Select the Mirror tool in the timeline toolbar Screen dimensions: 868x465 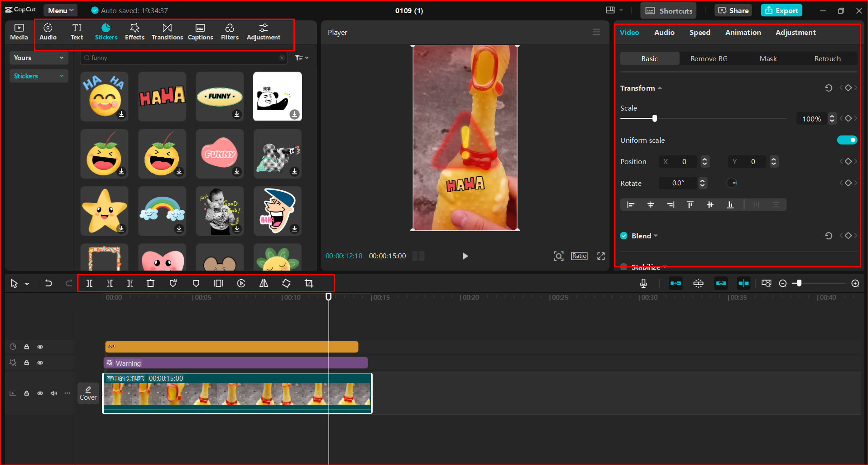(264, 283)
